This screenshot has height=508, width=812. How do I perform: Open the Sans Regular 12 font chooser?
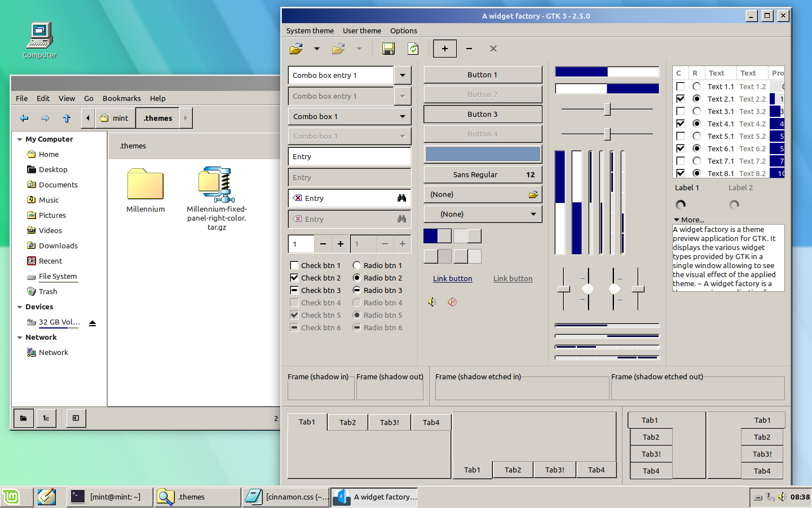(483, 174)
